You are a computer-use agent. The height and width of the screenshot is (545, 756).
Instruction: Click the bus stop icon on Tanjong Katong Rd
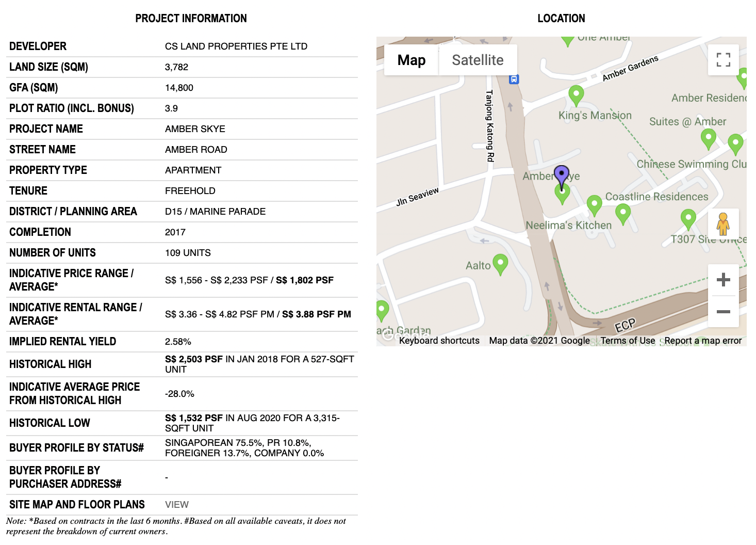click(x=514, y=79)
